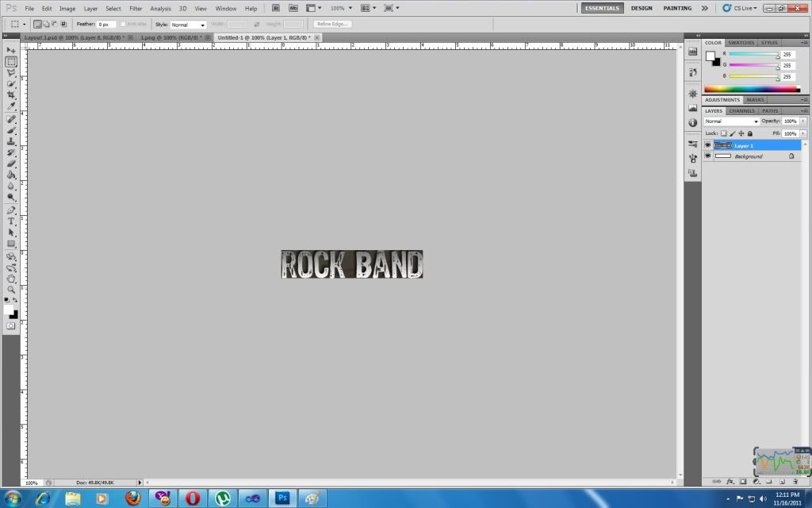The image size is (812, 508).
Task: Reset default foreground and background colors
Action: coord(6,300)
